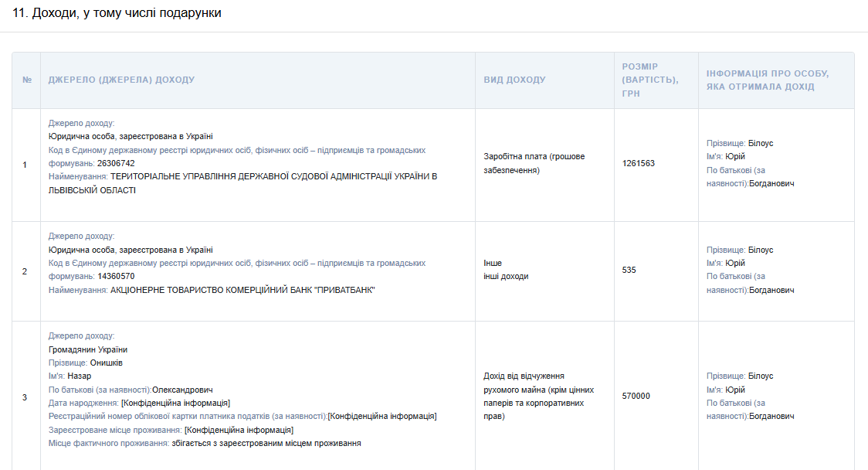Click '[Конфіденційна інформація]' next to Дата народження
The width and height of the screenshot is (868, 470).
pyautogui.click(x=175, y=404)
